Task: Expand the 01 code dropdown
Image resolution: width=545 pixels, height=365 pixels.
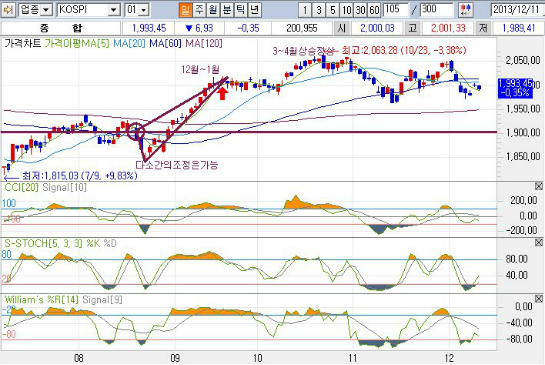Action: 144,10
